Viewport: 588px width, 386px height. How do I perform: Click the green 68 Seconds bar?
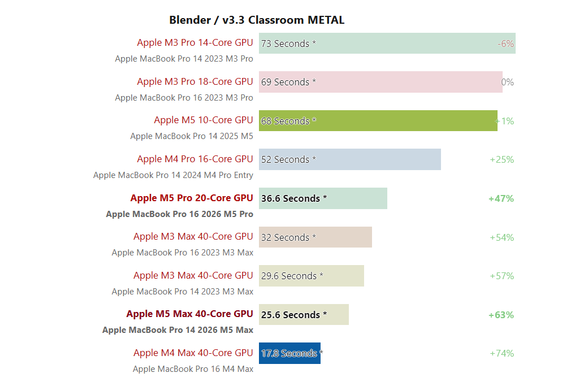pos(378,120)
